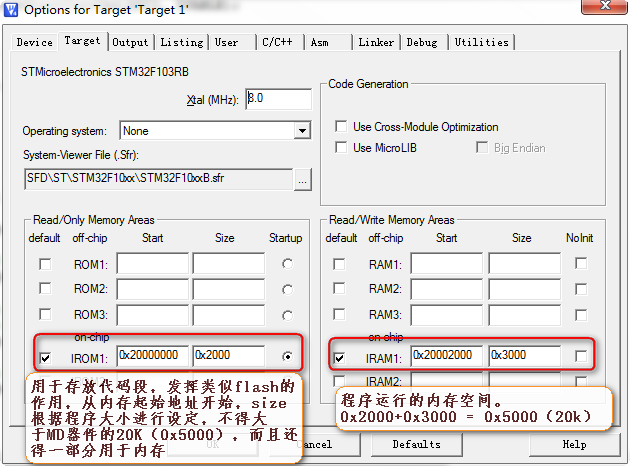
Task: Edit the IROM1 Size value 0x2000
Action: coord(229,356)
